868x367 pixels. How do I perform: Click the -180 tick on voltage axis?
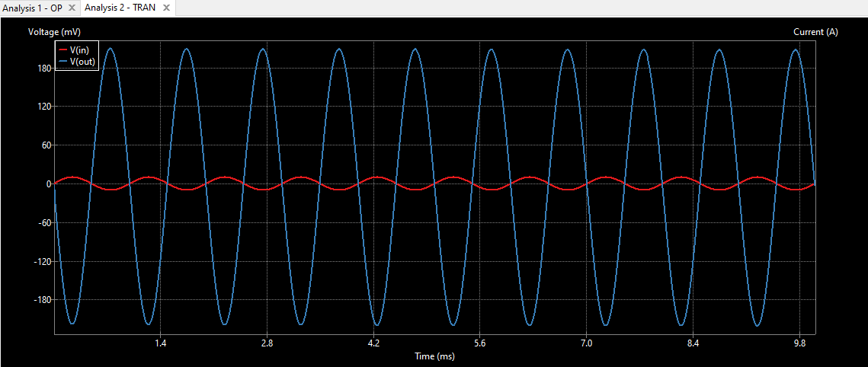coord(41,300)
